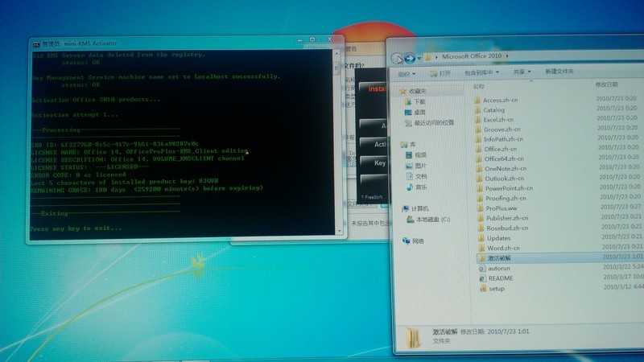Click the console scrollbar up arrow
The image size is (644, 362).
click(337, 54)
